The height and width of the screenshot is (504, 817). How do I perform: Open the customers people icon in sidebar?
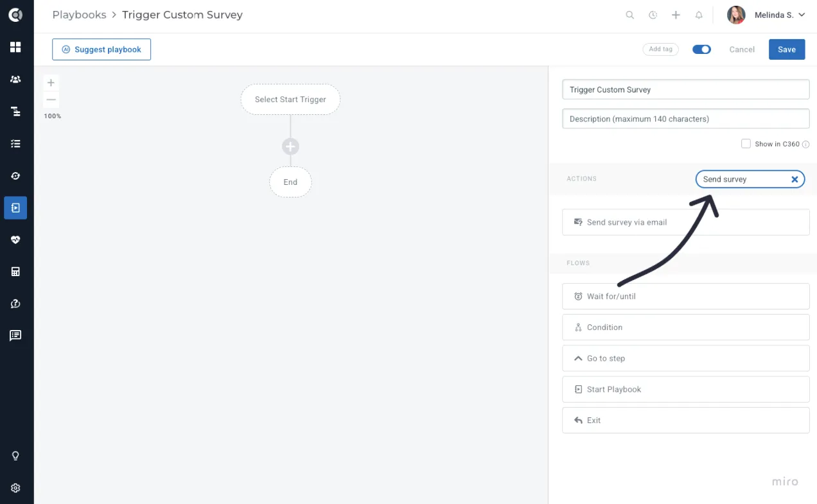15,79
